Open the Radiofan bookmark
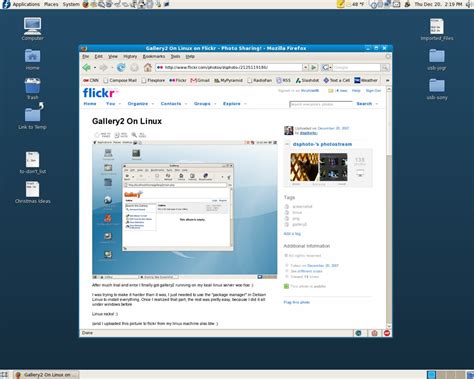The width and height of the screenshot is (474, 379). pyautogui.click(x=260, y=80)
